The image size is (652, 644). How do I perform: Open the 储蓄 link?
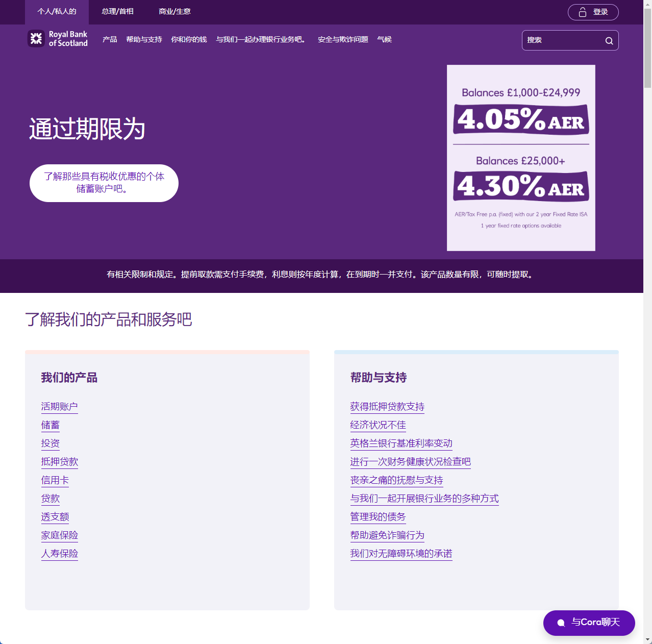click(50, 425)
